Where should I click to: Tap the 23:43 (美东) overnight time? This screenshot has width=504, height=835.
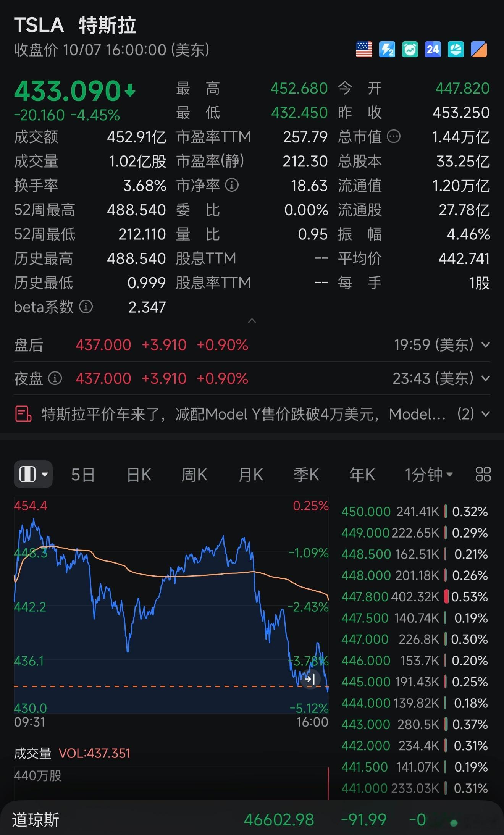(433, 378)
